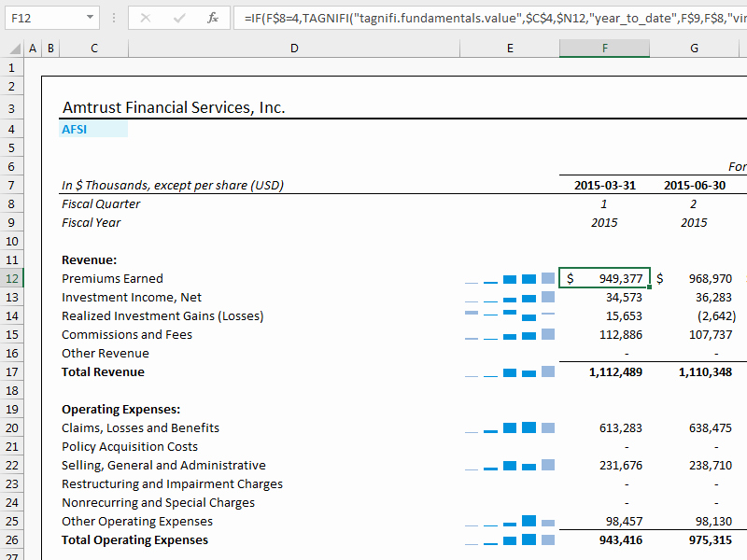This screenshot has width=747, height=560.
Task: Click the Fiscal Year label
Action: click(91, 222)
